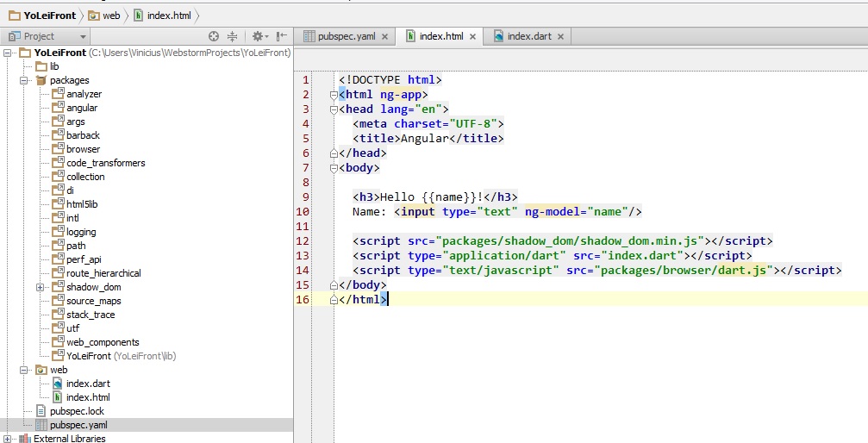
Task: Click the collapse all icon in Project panel
Action: (x=233, y=36)
